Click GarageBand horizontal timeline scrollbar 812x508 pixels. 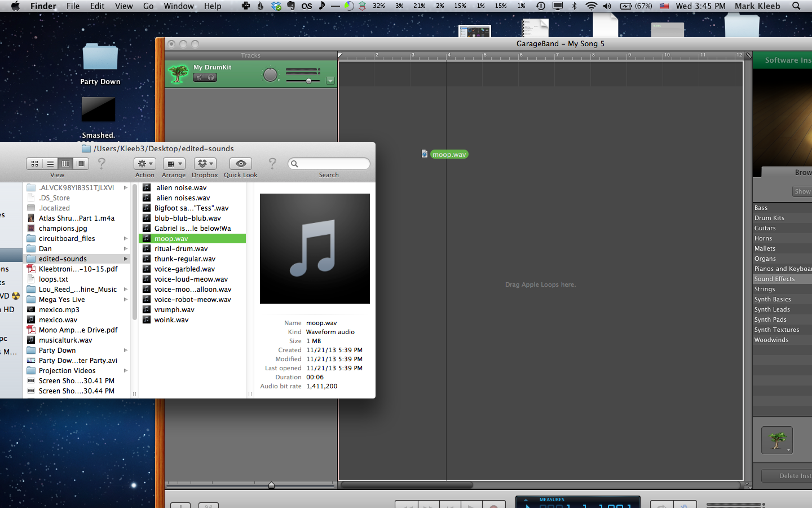(x=407, y=485)
